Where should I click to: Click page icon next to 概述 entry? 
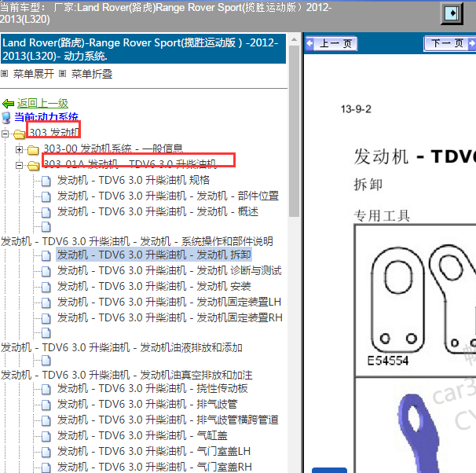(46, 212)
